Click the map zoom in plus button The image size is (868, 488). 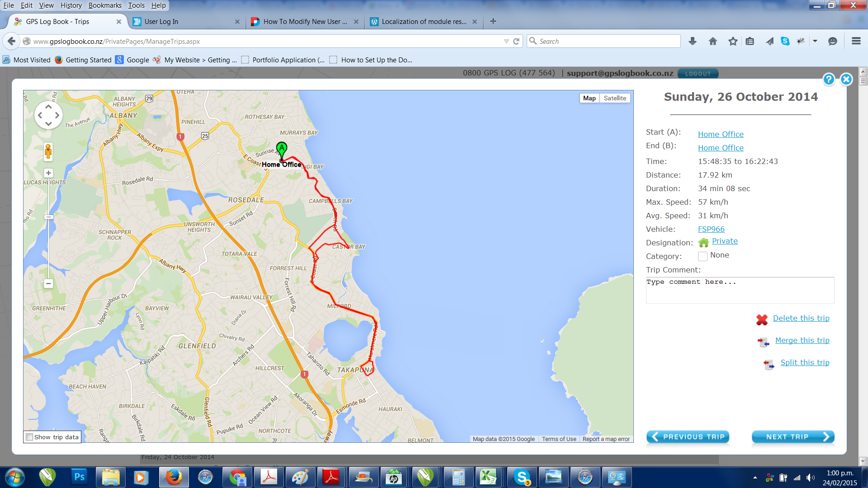[48, 173]
